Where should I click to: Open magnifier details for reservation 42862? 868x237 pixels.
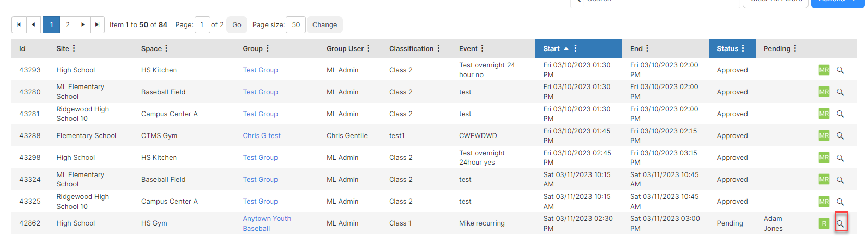coord(840,223)
